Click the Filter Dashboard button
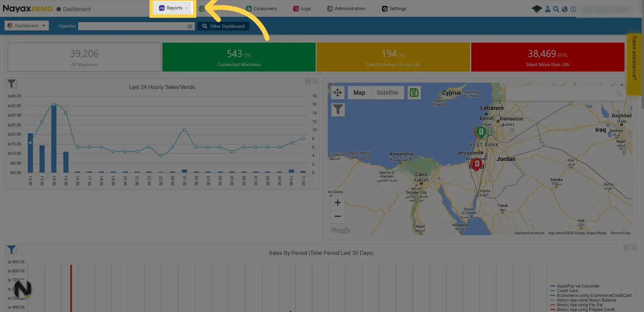This screenshot has height=312, width=644. [223, 26]
